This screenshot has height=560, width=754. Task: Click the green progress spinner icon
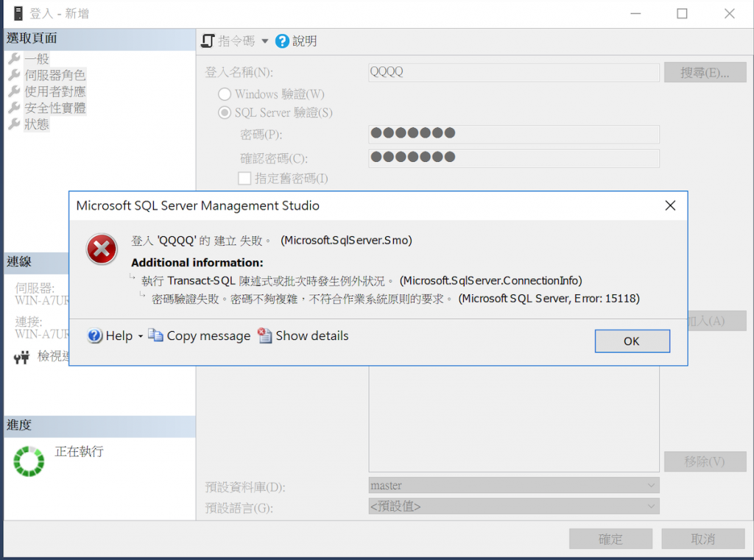coord(29,461)
